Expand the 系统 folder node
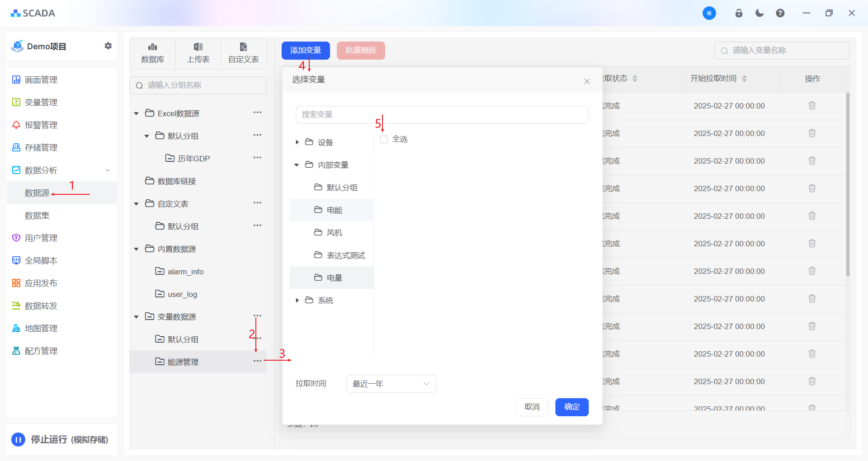Screen dimensions: 868x461 click(297, 301)
